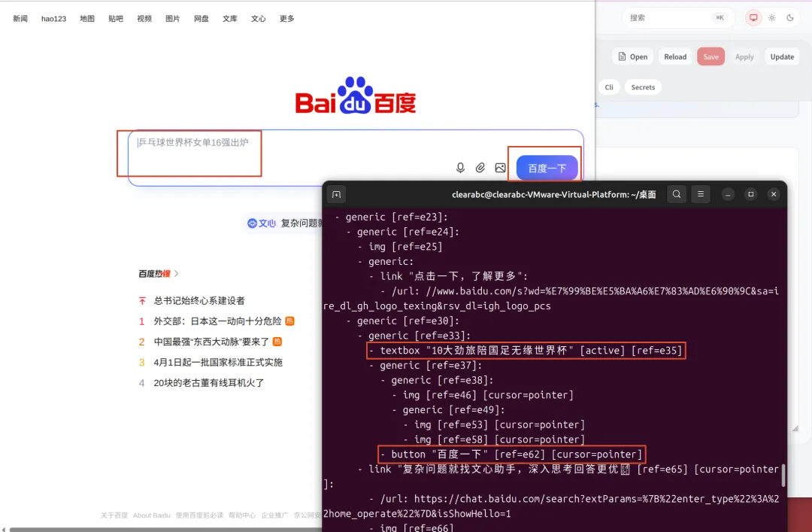This screenshot has height=532, width=812.
Task: Click the Reload button in right panel
Action: 675,56
